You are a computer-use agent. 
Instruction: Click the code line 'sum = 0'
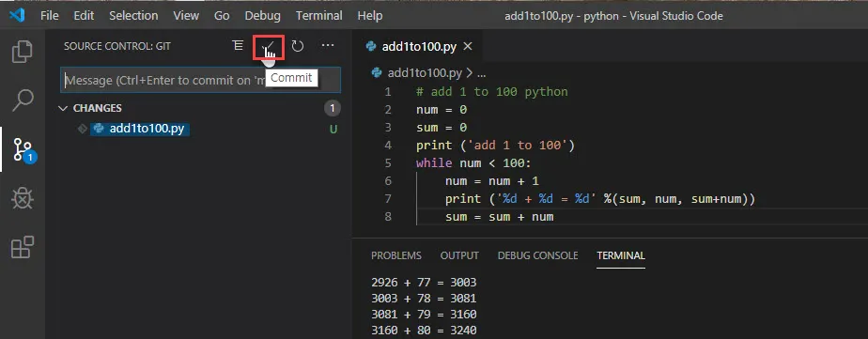coord(442,128)
